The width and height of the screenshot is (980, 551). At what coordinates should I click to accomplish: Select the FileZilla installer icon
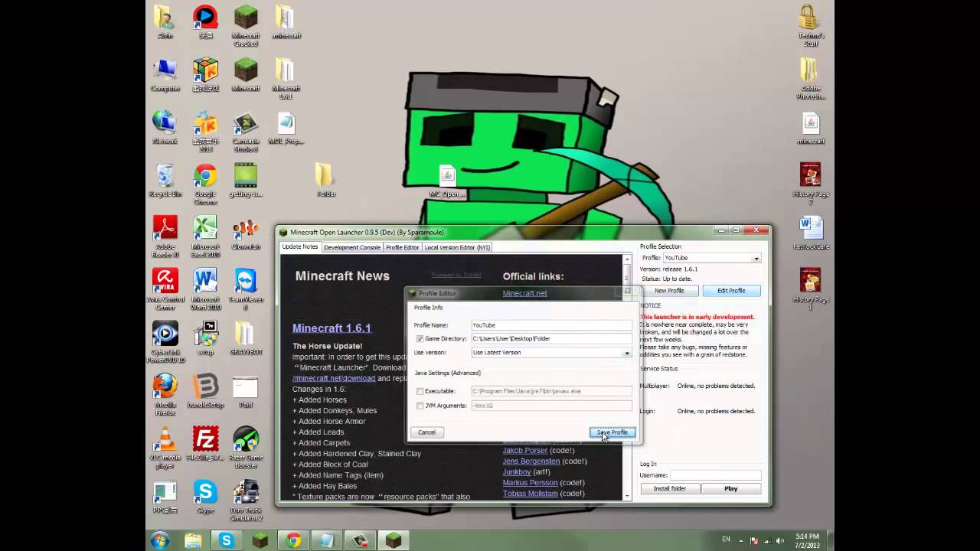click(205, 444)
